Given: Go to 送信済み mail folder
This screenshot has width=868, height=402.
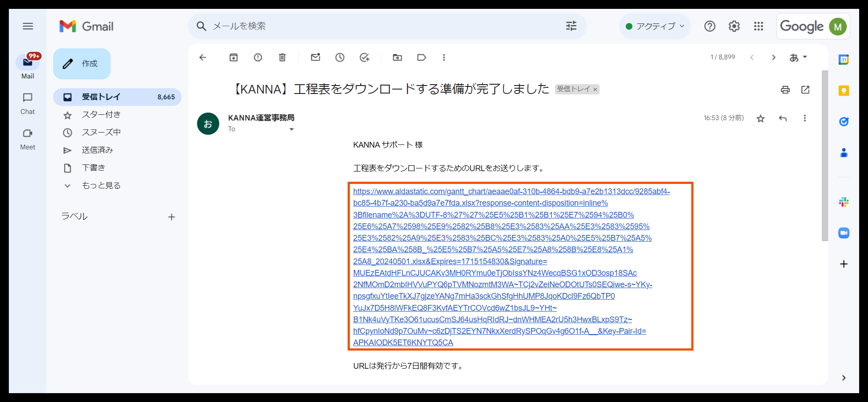Looking at the screenshot, I should pos(97,150).
